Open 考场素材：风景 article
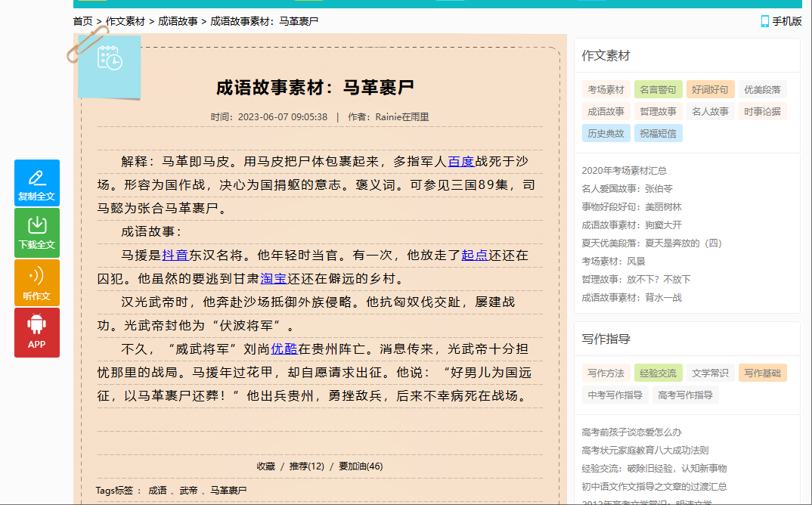The image size is (812, 505). click(613, 261)
